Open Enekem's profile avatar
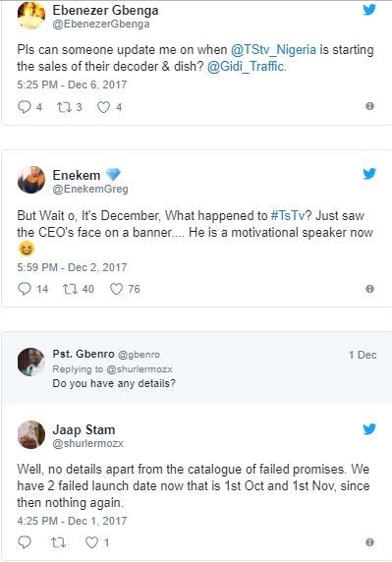The image size is (392, 562). (x=31, y=180)
